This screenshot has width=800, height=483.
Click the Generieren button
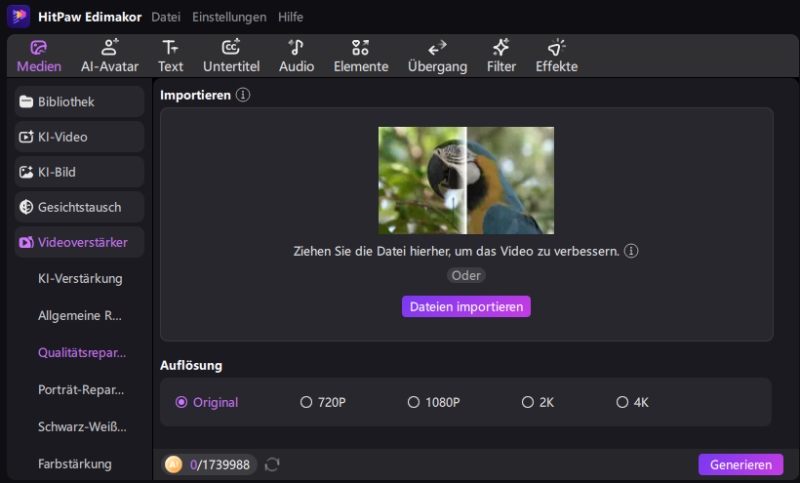coord(740,465)
